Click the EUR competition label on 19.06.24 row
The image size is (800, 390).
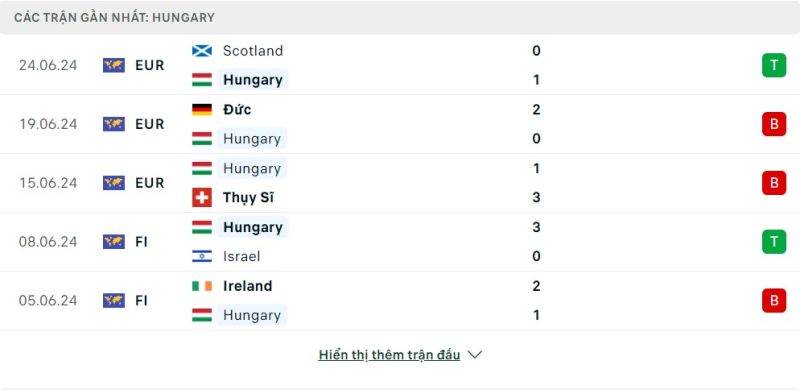coord(149,124)
